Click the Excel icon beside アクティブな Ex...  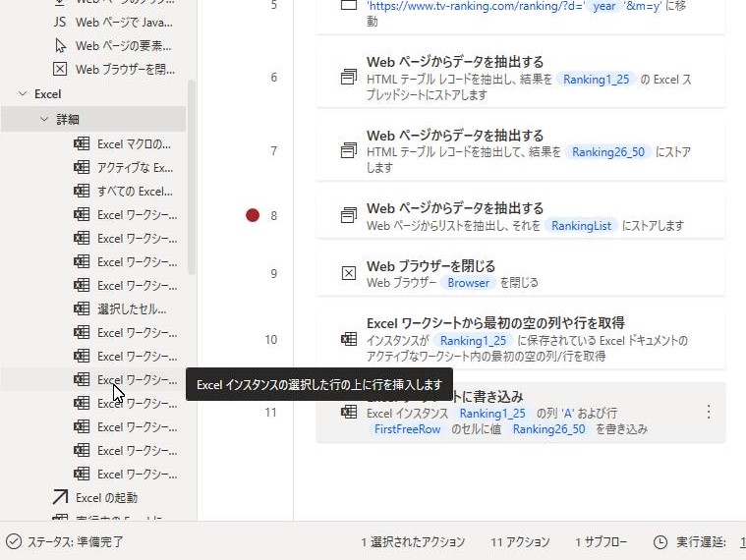click(x=82, y=167)
